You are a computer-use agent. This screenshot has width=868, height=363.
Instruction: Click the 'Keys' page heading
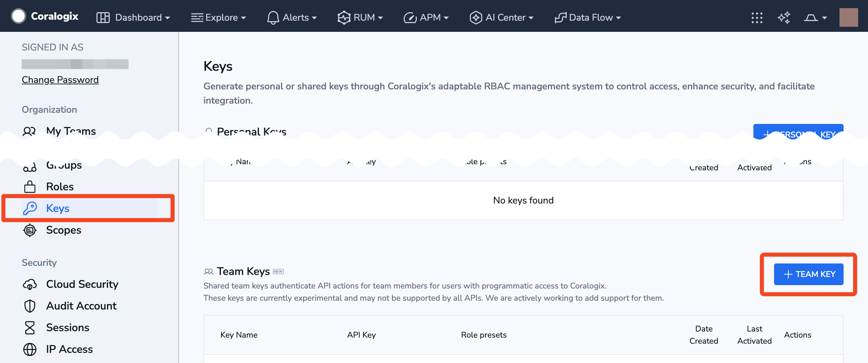pos(218,66)
